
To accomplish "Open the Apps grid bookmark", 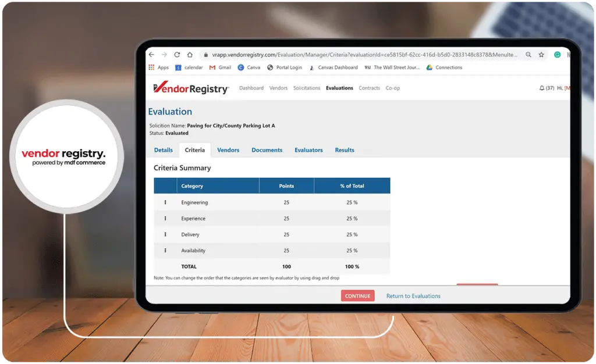I will pyautogui.click(x=158, y=67).
